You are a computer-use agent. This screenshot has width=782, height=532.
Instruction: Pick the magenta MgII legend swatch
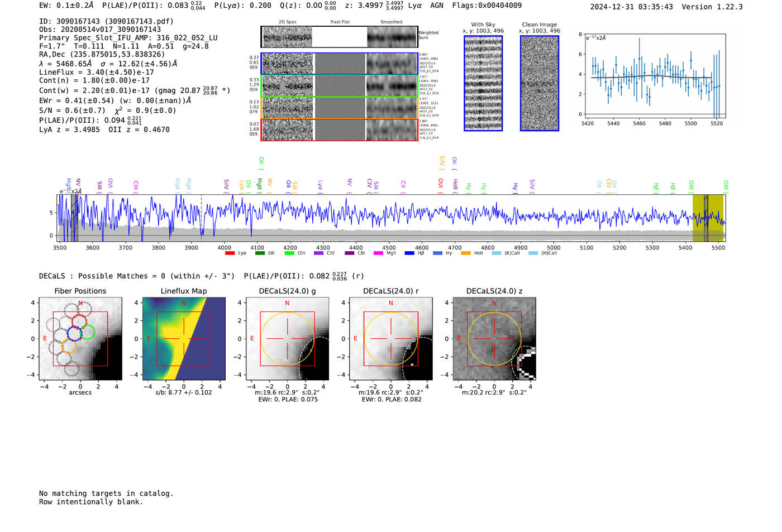(379, 253)
